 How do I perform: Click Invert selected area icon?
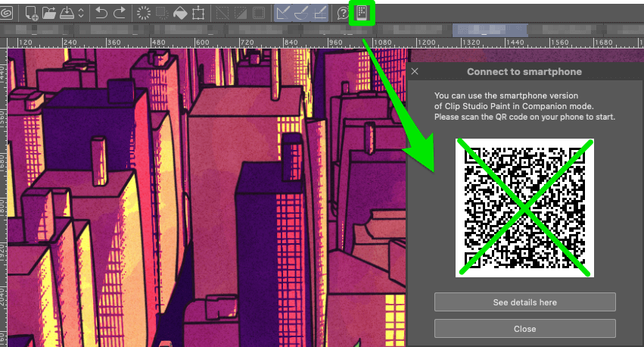tap(240, 13)
